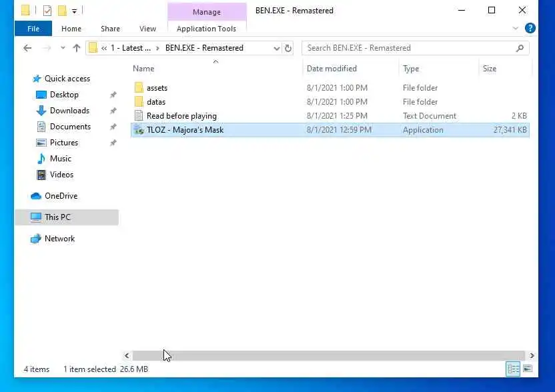
Task: Go back with the Back arrow
Action: 27,48
